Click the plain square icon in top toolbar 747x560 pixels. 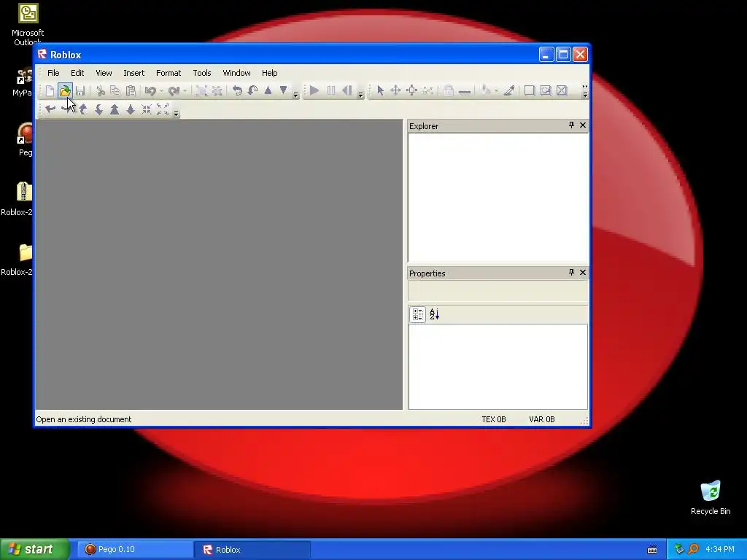click(530, 90)
